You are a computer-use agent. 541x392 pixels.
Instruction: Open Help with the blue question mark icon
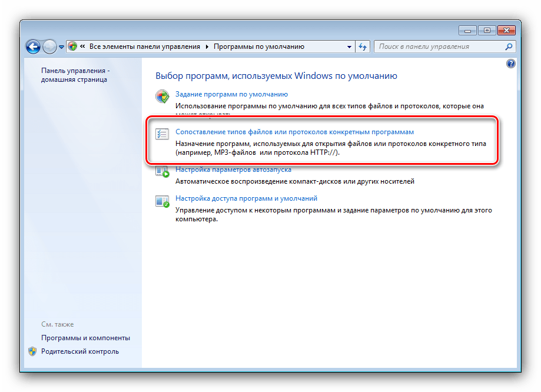[x=510, y=64]
